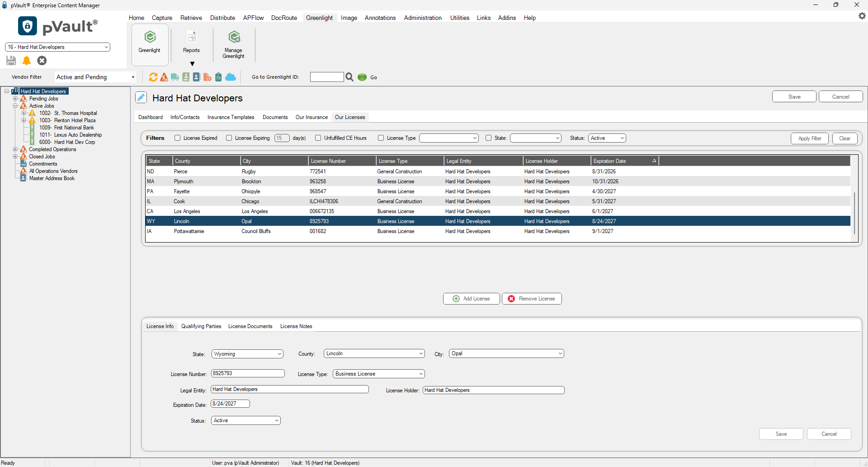868x467 pixels.
Task: Open the Qualifying Parties tab
Action: click(x=201, y=326)
